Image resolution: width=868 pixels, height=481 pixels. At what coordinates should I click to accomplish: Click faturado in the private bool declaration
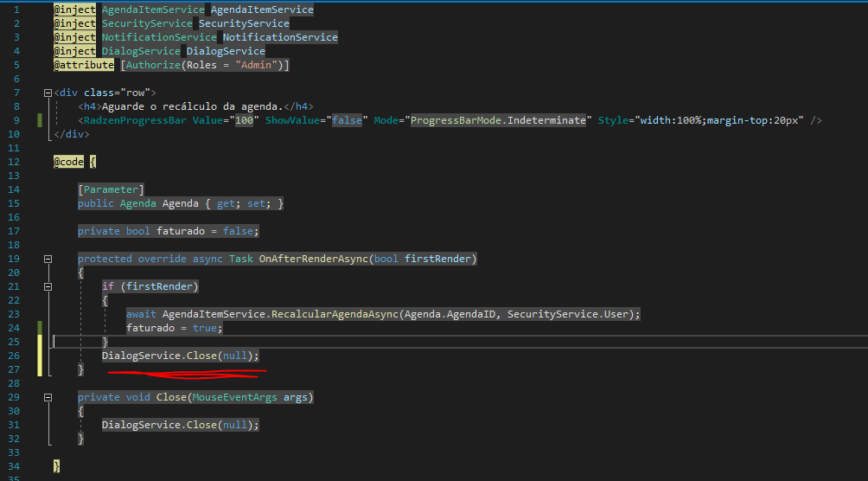coord(181,231)
